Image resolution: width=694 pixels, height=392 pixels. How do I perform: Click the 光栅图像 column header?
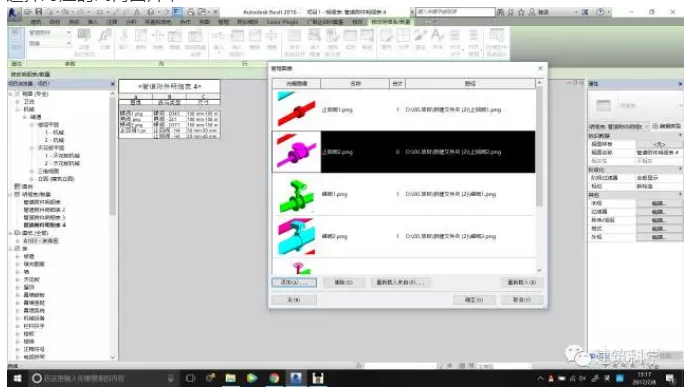[x=297, y=84]
